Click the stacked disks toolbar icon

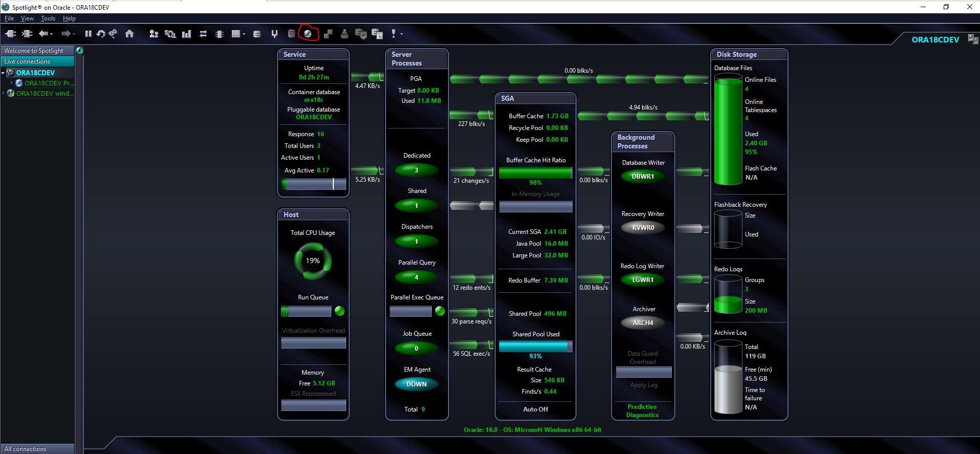click(257, 34)
